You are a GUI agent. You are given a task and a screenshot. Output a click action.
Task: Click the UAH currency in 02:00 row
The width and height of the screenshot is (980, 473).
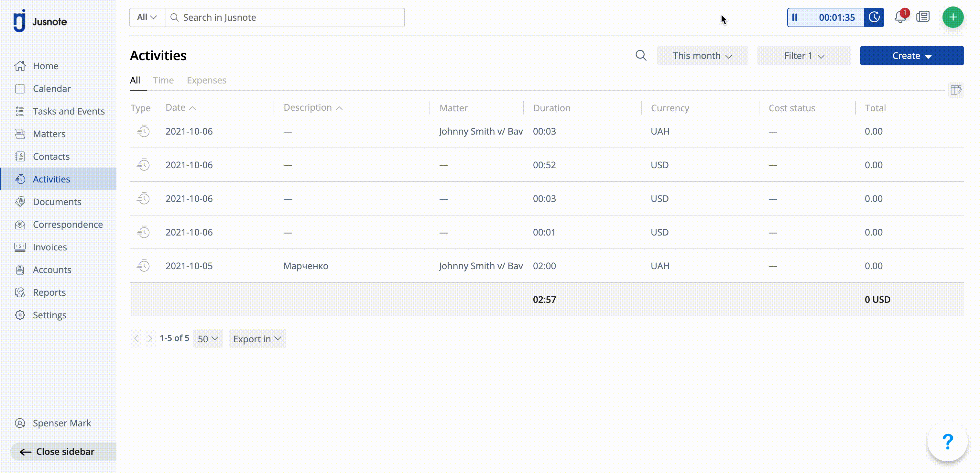coord(660,266)
